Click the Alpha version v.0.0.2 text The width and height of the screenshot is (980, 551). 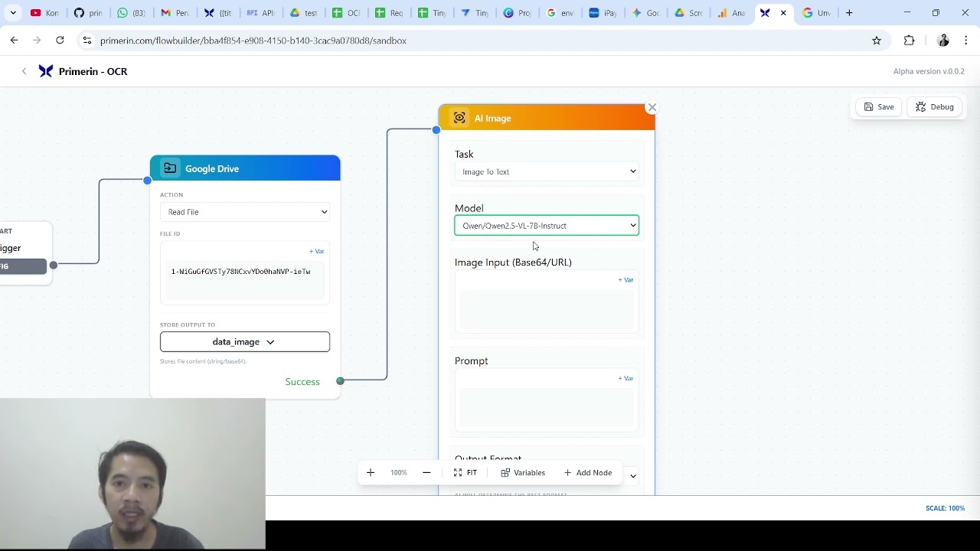929,71
